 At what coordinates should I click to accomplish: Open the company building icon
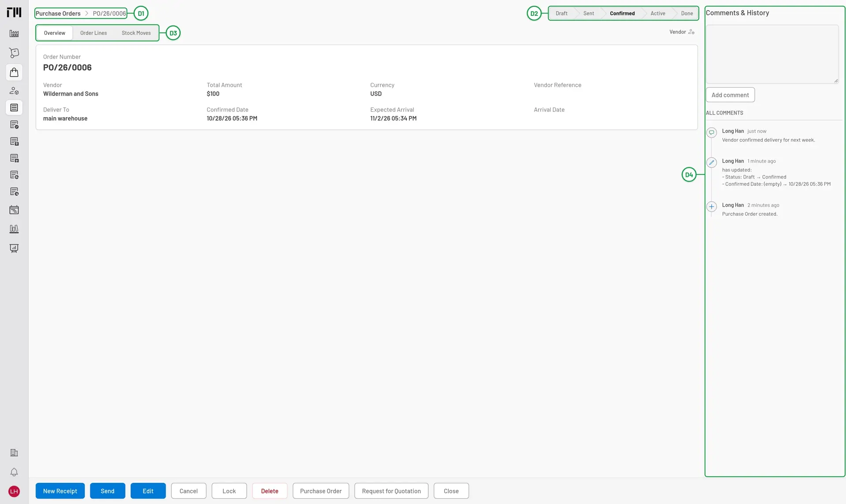click(14, 452)
